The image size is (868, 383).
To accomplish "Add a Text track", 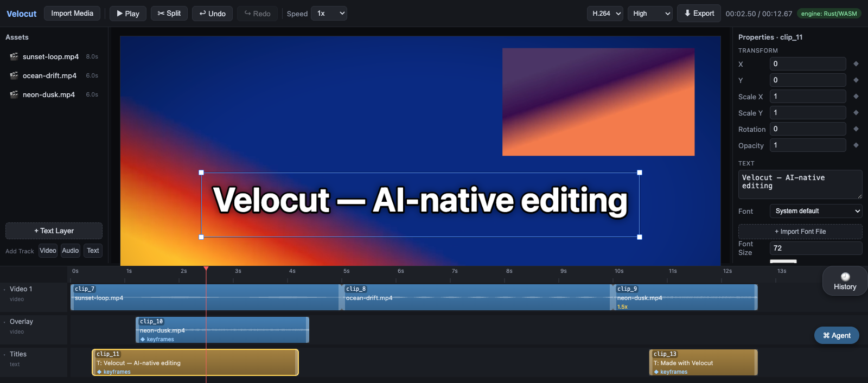I will [93, 251].
